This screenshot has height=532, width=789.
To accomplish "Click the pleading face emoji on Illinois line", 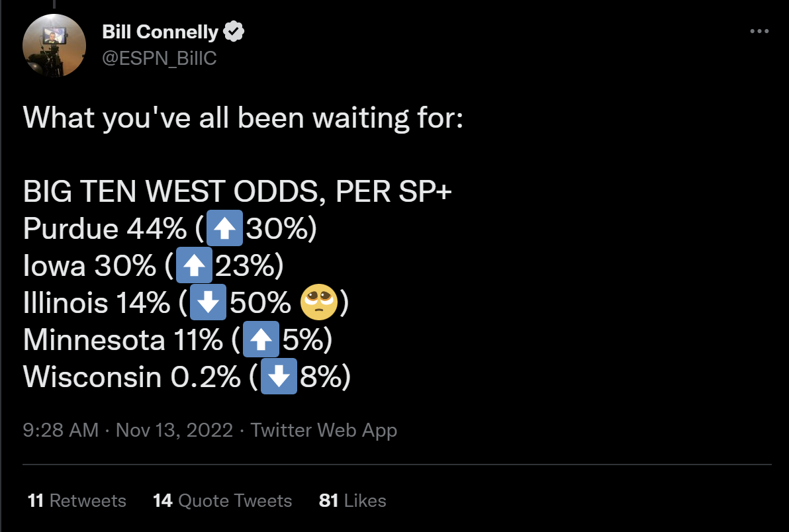I will click(318, 302).
